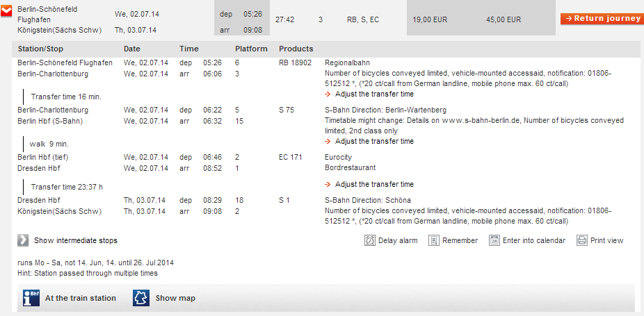Select the EC 171 product text
Viewport: 644px width, 316px height.
click(x=291, y=157)
